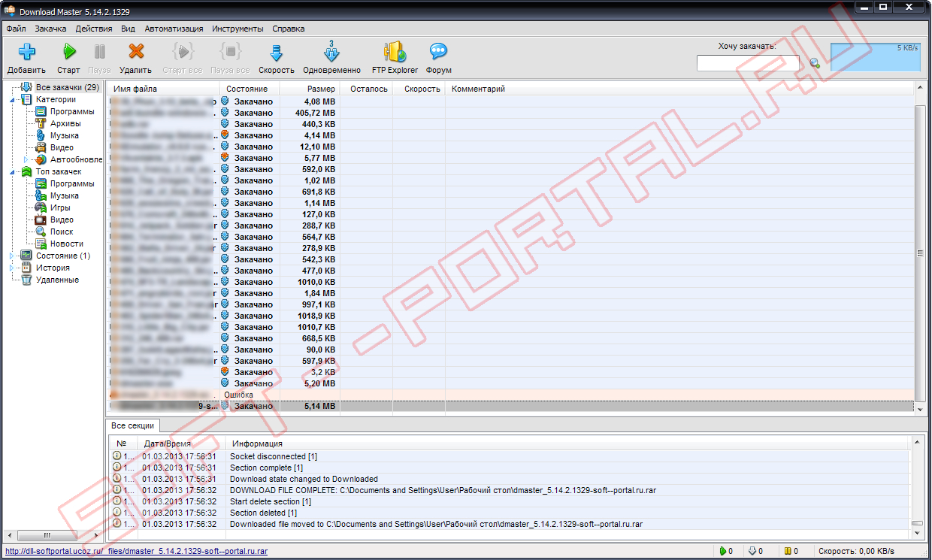Image resolution: width=932 pixels, height=560 pixels.
Task: Open Видео category under Категории
Action: 62,147
